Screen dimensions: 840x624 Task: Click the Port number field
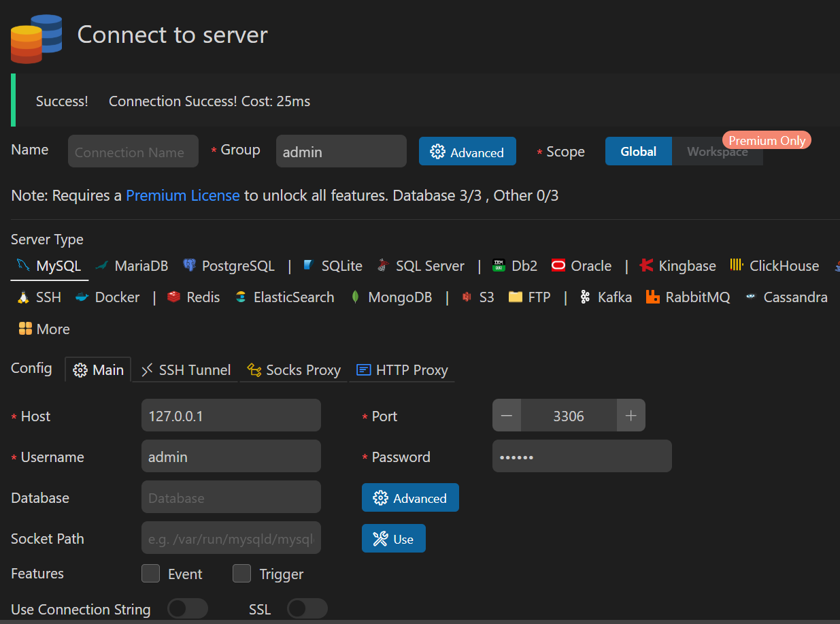click(x=569, y=416)
